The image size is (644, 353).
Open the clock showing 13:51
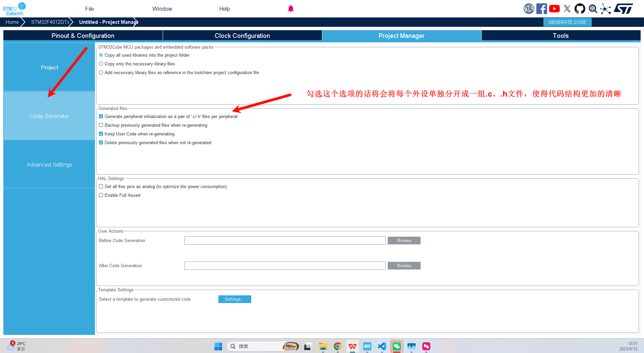click(x=628, y=346)
